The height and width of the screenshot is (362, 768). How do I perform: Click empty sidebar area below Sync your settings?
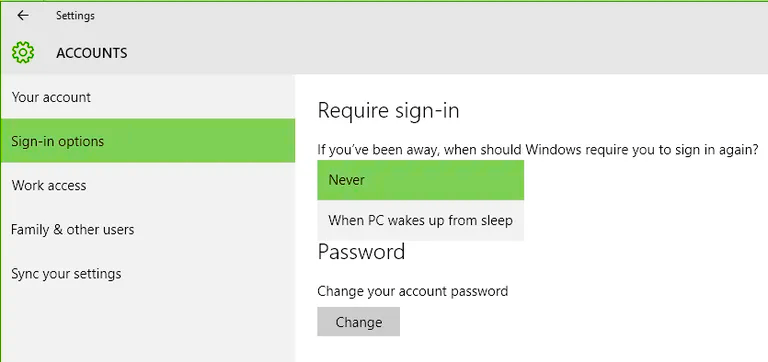point(148,328)
